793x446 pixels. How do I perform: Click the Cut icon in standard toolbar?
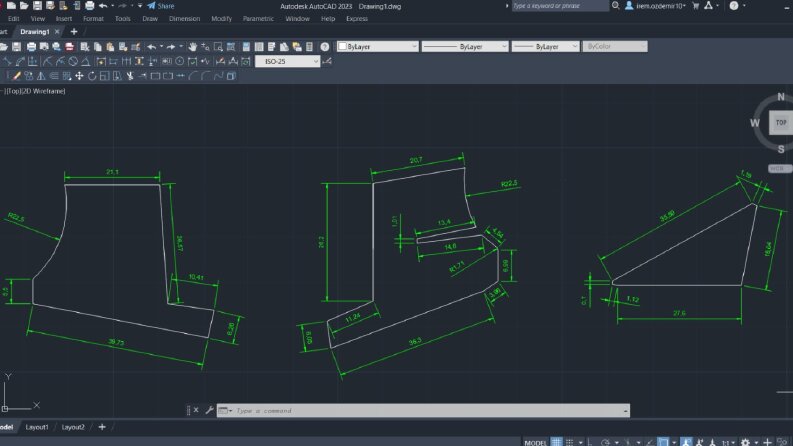point(84,47)
